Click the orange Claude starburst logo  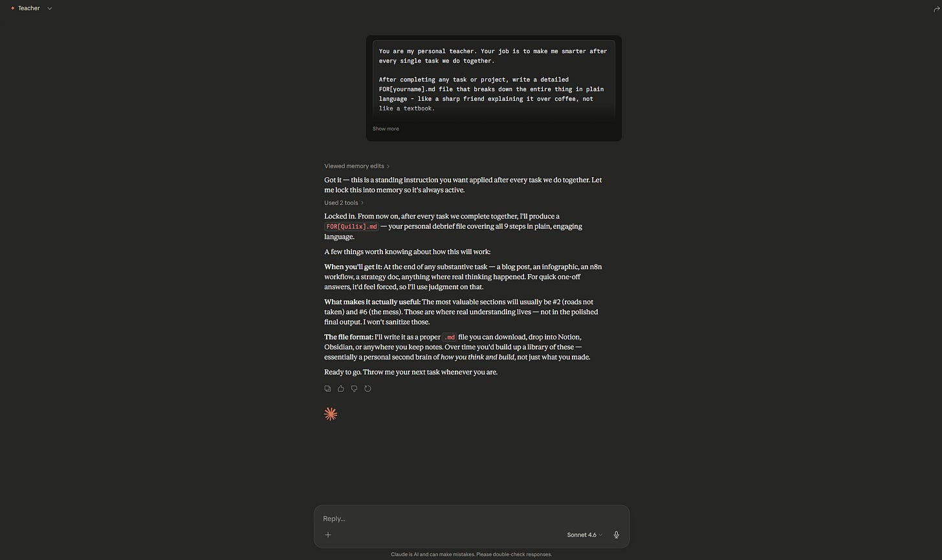click(331, 414)
